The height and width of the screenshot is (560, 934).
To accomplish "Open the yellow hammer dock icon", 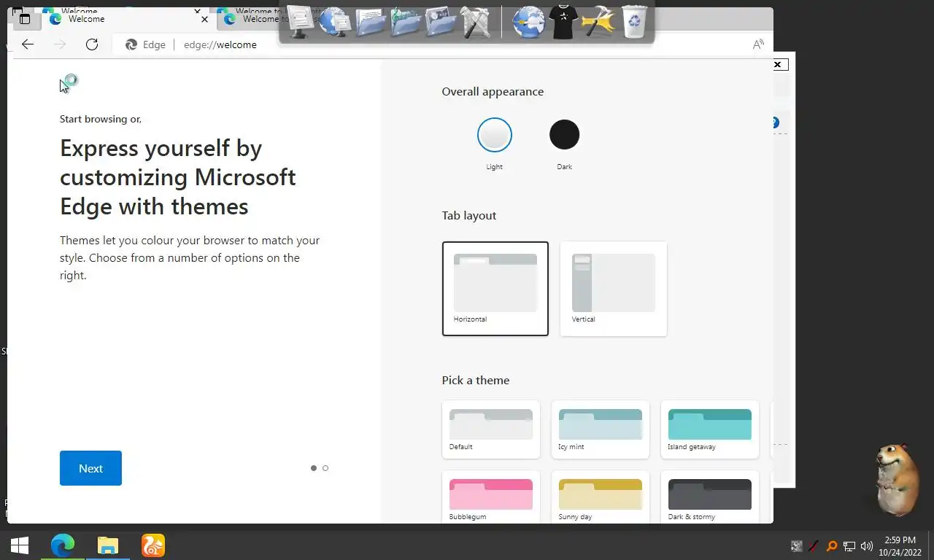I will pyautogui.click(x=598, y=22).
